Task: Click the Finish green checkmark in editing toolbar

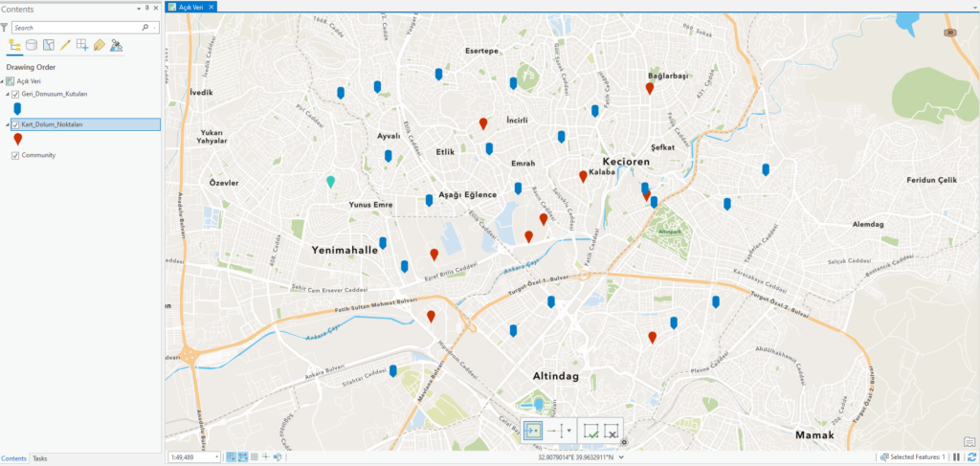Action: click(590, 431)
